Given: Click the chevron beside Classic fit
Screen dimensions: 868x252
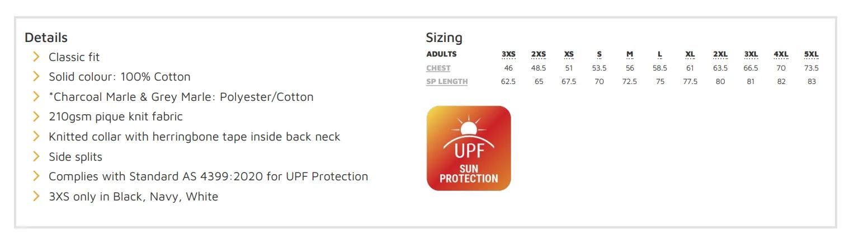Looking at the screenshot, I should [x=36, y=57].
